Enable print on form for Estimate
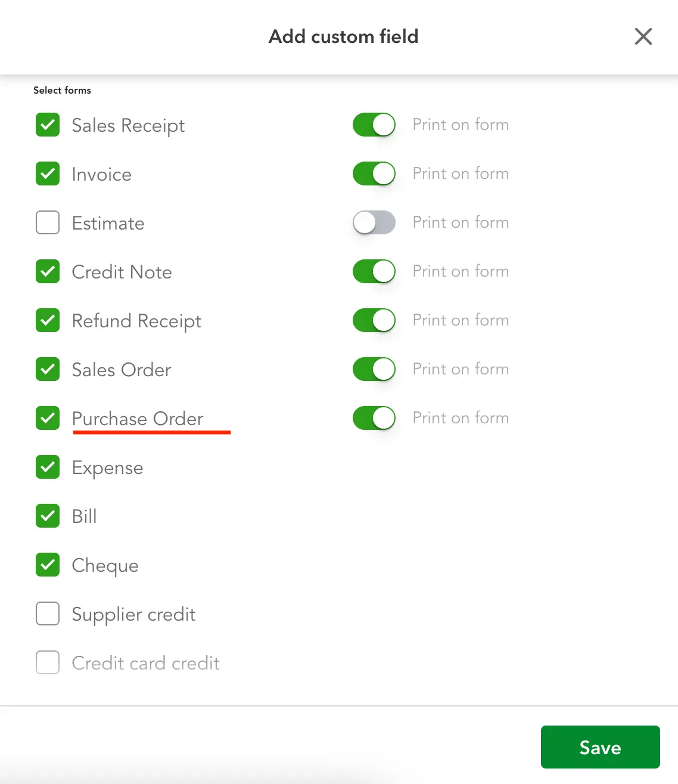The image size is (678, 784). click(x=374, y=222)
